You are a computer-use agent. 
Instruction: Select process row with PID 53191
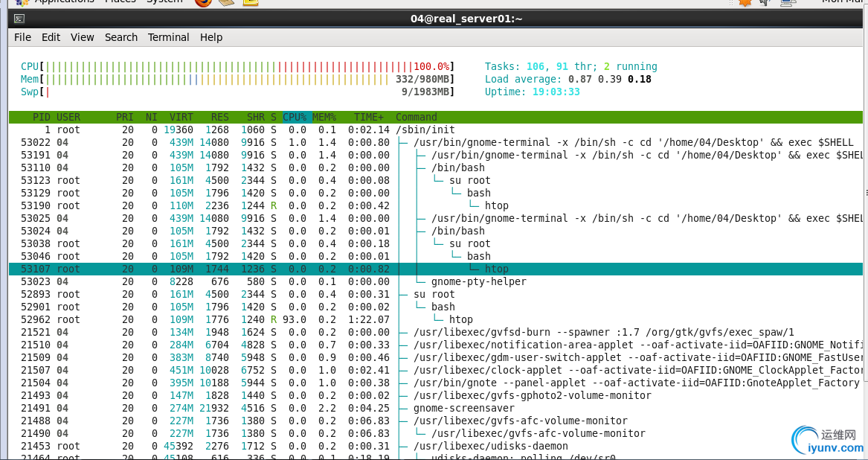436,155
